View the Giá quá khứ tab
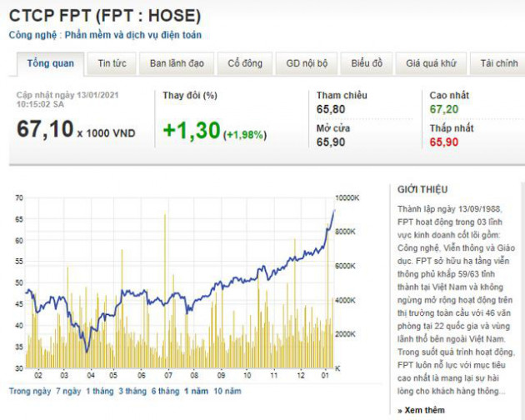Image resolution: width=525 pixels, height=420 pixels. (x=431, y=63)
